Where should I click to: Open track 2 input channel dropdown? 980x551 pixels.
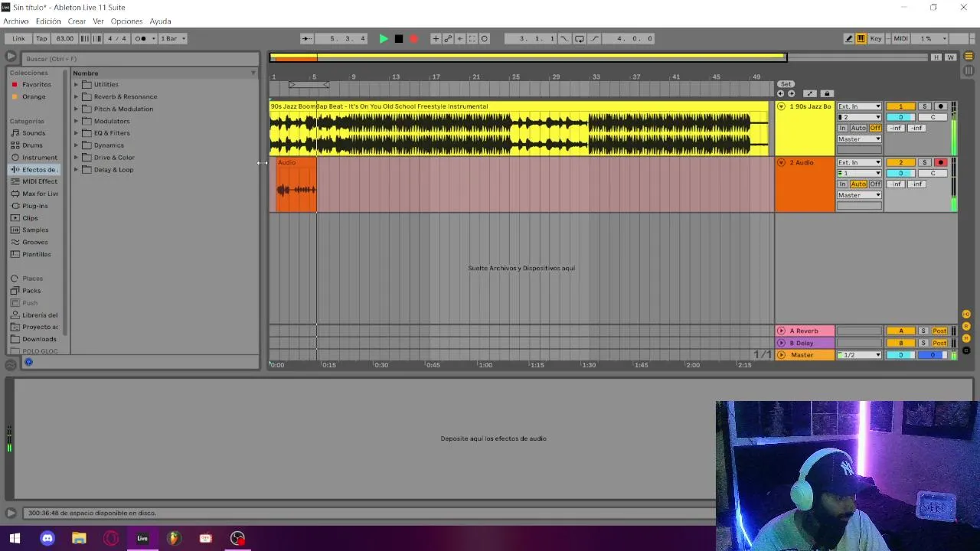click(x=860, y=173)
